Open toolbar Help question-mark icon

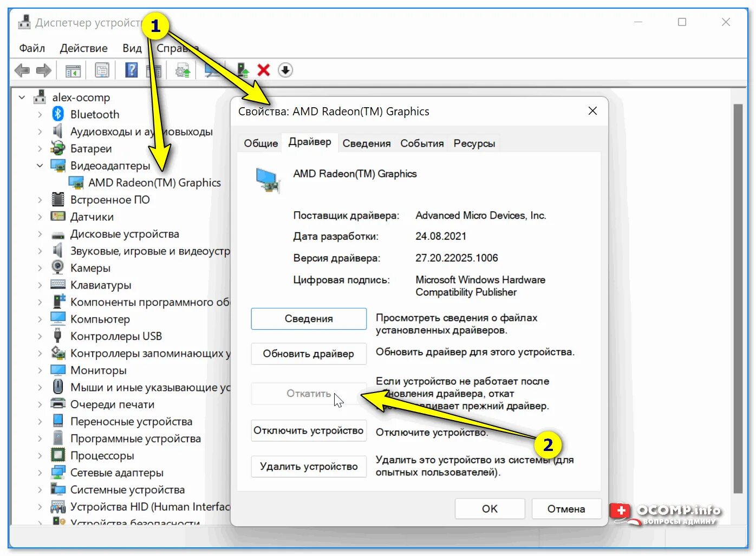[x=131, y=70]
